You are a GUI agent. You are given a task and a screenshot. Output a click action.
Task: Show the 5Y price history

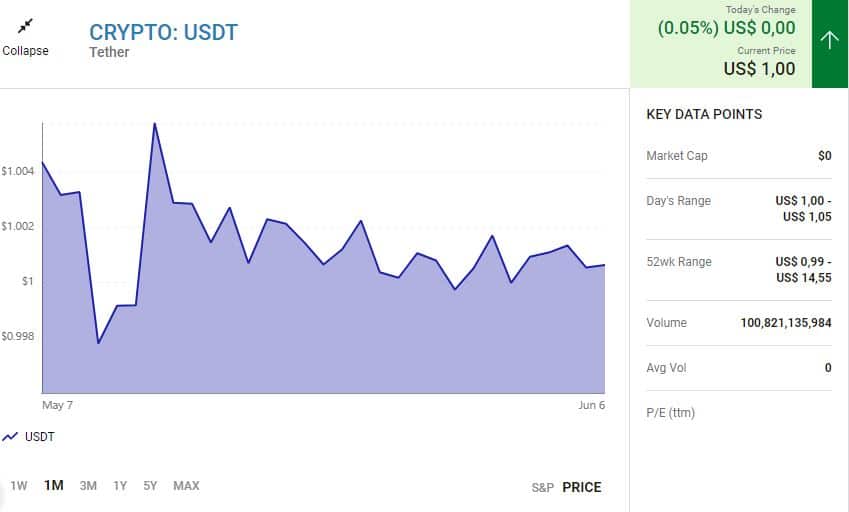(150, 486)
